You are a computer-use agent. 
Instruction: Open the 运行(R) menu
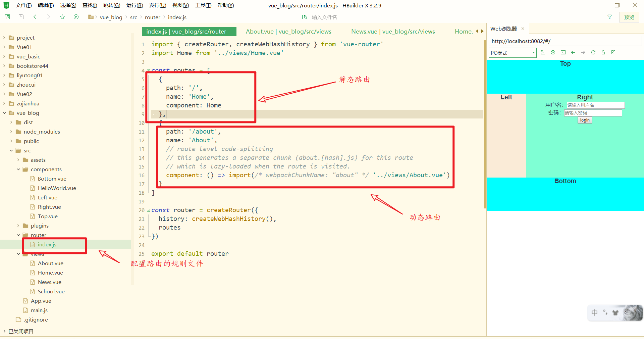click(135, 5)
